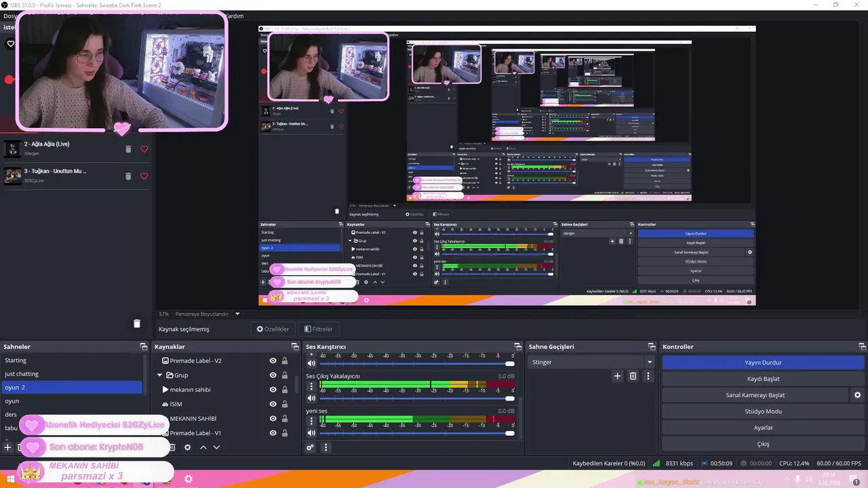Open source properties gear in Kaynaklar toolbar
The height and width of the screenshot is (488, 868).
[x=188, y=447]
